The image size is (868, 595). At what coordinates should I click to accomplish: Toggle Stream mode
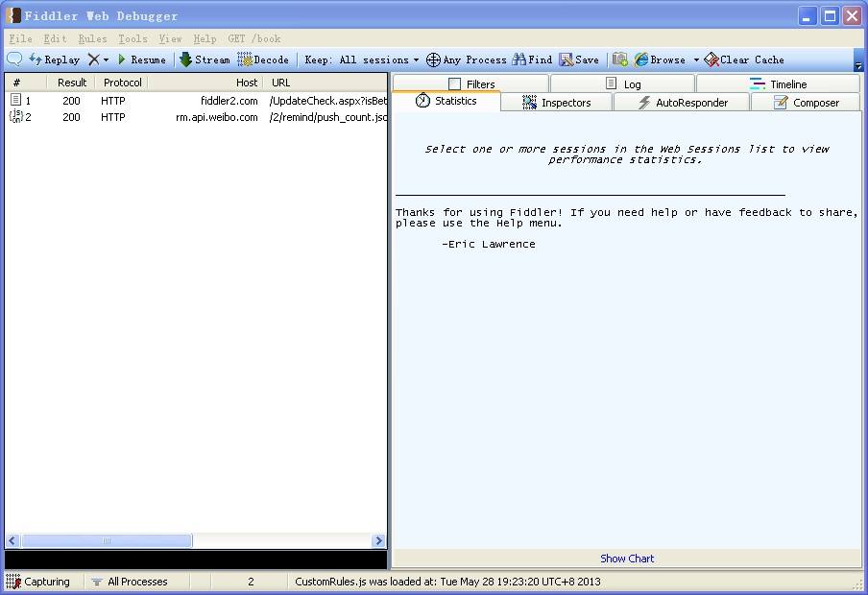coord(205,59)
